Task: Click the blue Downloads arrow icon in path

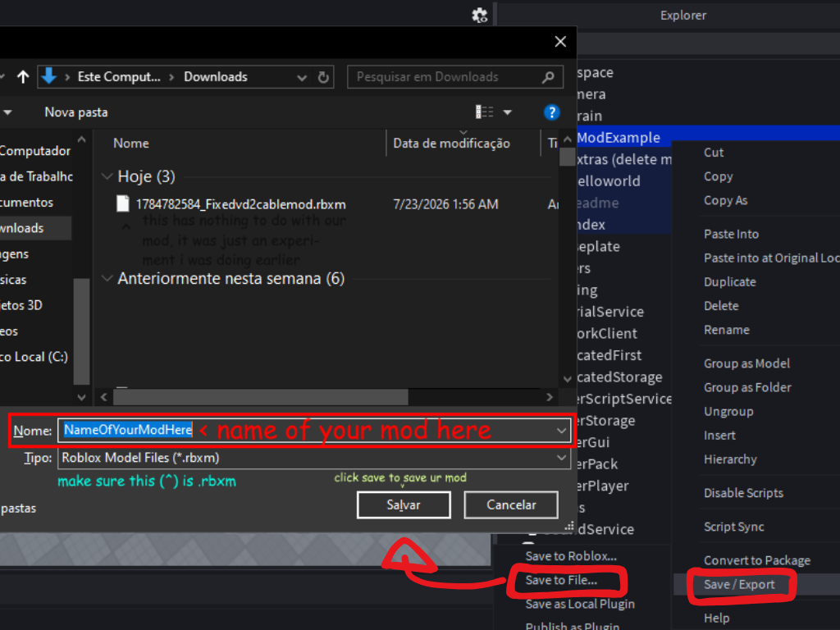Action: [x=48, y=76]
